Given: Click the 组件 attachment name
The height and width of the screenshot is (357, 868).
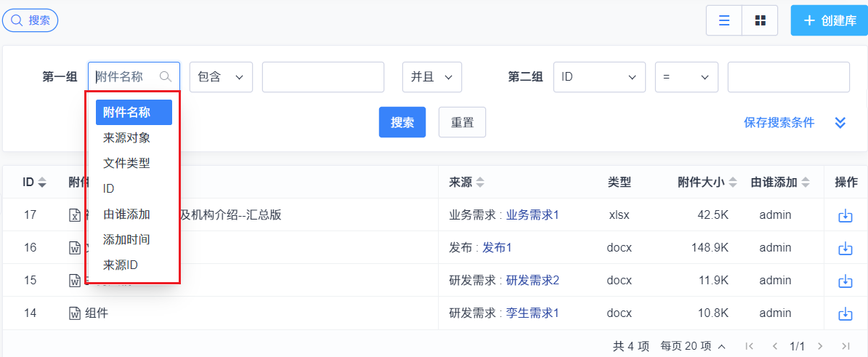Looking at the screenshot, I should pyautogui.click(x=97, y=313).
